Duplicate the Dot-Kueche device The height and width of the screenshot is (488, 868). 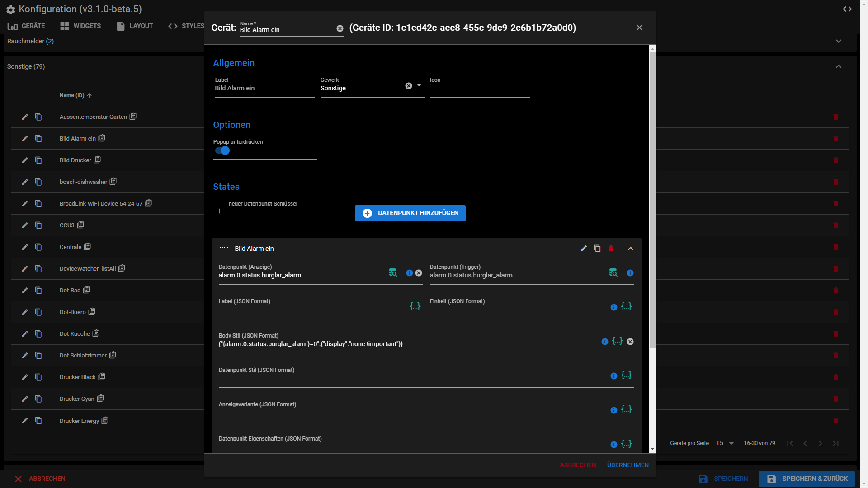[38, 334]
